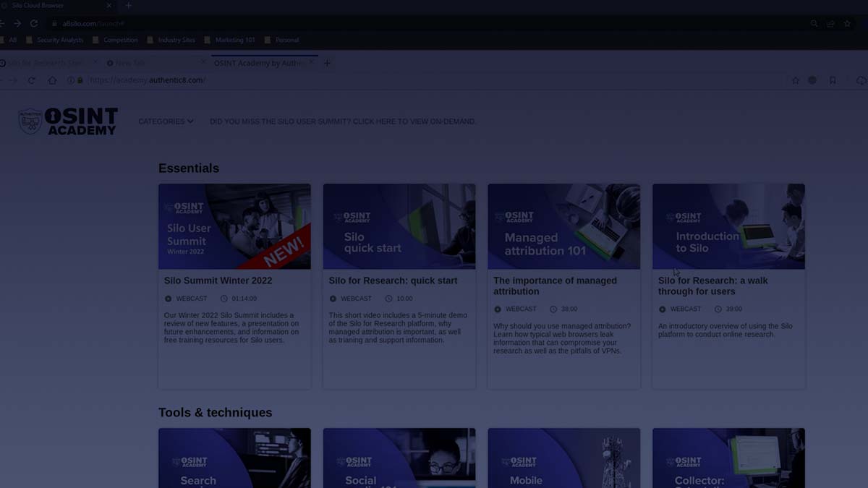Click the padlock icon beside academy.authentic8.com URL

(x=80, y=80)
